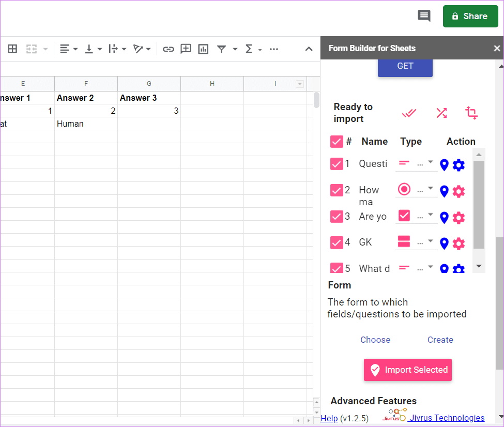
Task: Click the crop icon beside Ready to import
Action: (x=471, y=113)
